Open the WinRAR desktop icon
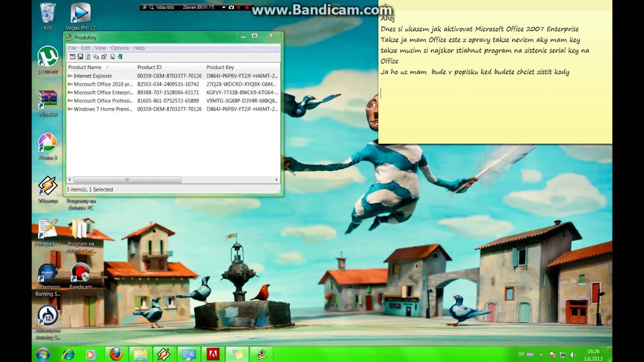Viewport: 644px width, 362px height. point(48,103)
